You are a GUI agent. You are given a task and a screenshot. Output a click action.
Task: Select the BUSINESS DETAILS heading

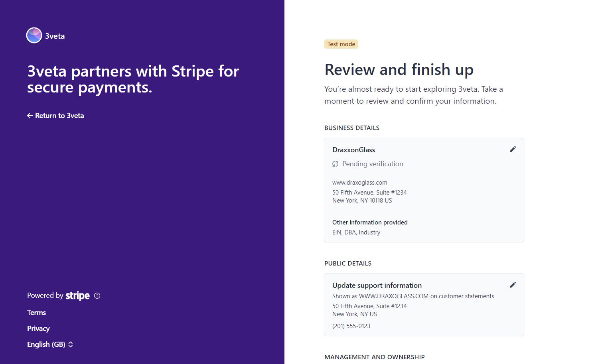tap(352, 128)
